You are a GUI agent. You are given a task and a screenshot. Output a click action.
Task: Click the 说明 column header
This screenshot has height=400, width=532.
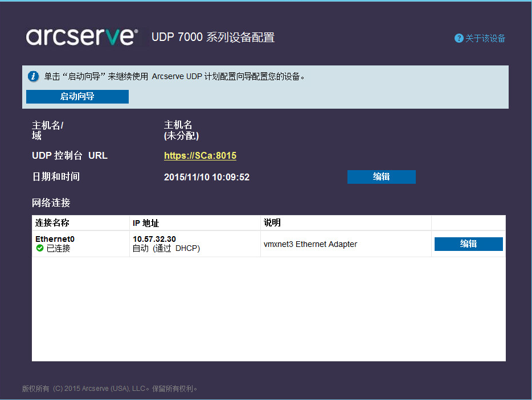[x=272, y=222]
